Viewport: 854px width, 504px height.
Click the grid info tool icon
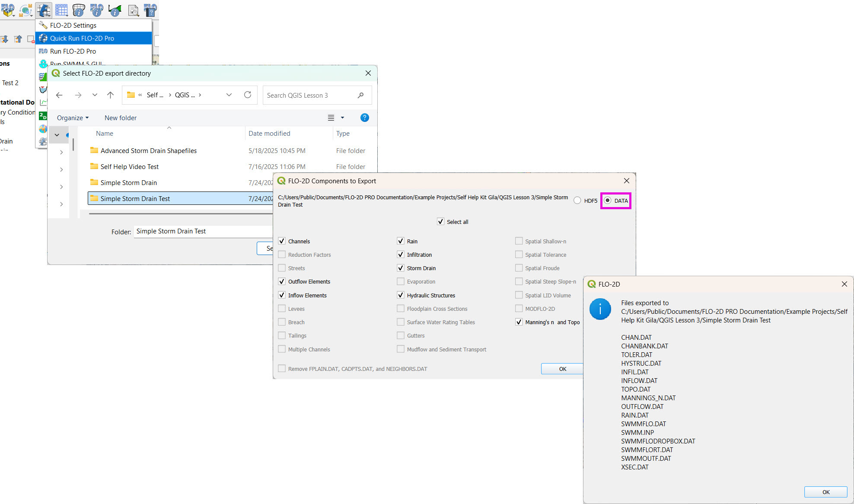click(79, 10)
